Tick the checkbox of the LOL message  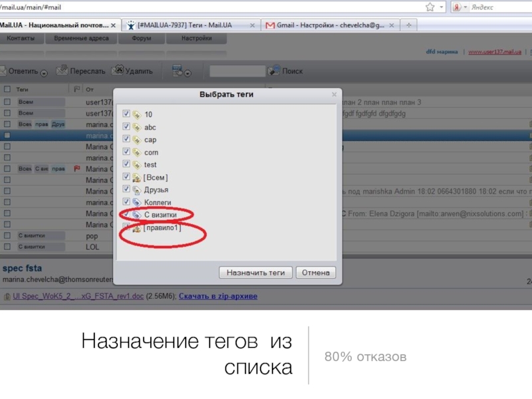[x=7, y=247]
